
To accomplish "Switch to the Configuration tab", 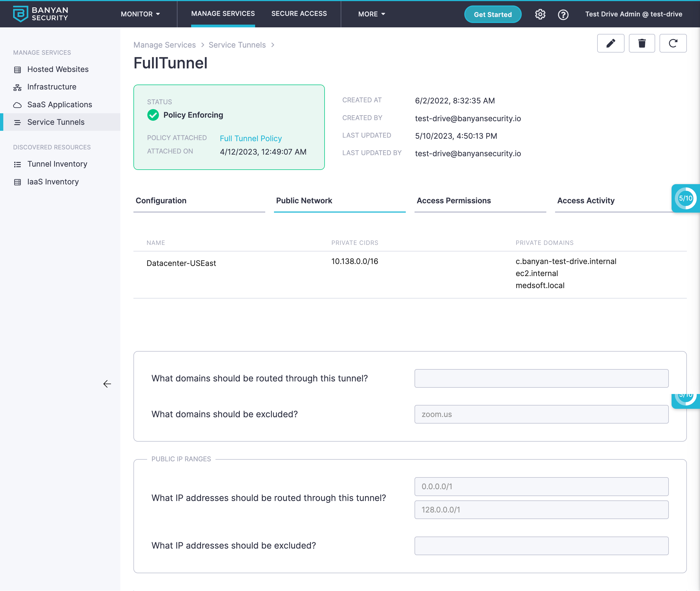I will coord(161,201).
